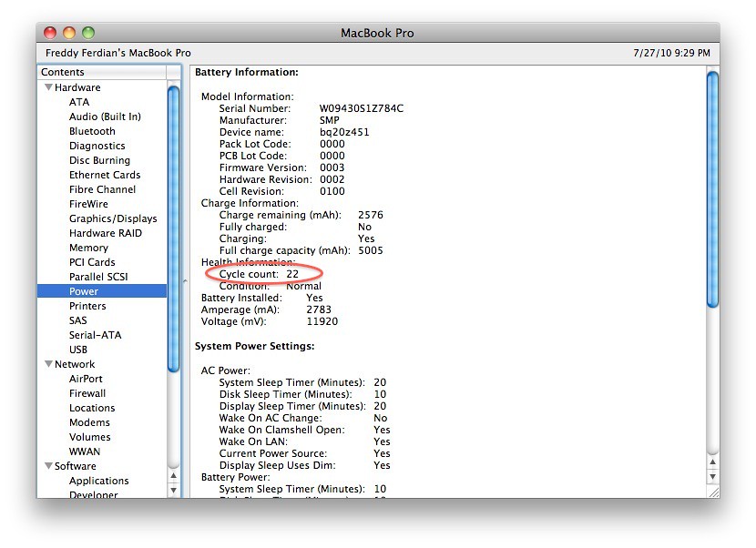Click the Contents column header
The width and height of the screenshot is (756, 548).
click(x=102, y=72)
